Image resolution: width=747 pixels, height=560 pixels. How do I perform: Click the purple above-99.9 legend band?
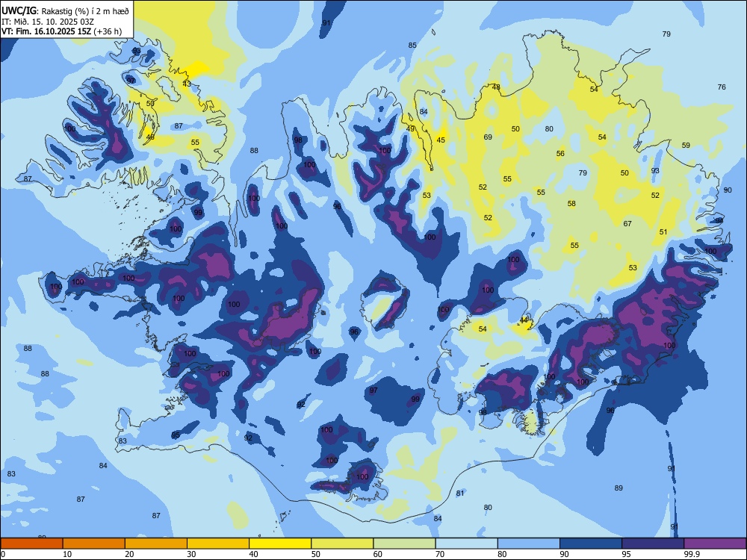[715, 544]
